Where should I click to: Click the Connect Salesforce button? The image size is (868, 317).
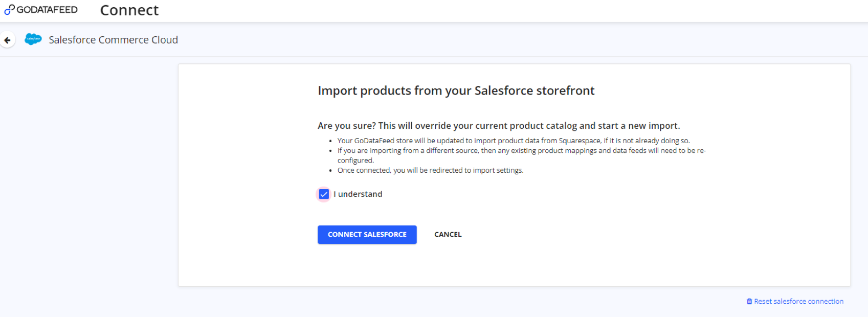point(367,235)
